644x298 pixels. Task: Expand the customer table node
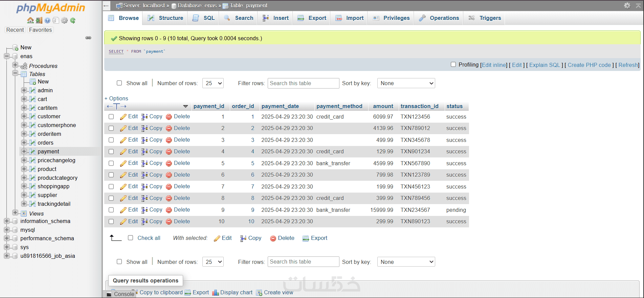[x=24, y=116]
